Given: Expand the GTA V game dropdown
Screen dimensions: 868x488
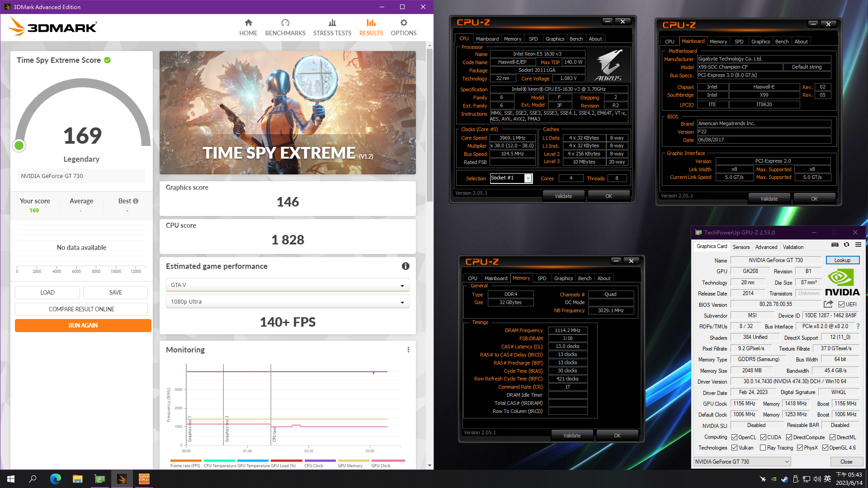Looking at the screenshot, I should click(288, 285).
